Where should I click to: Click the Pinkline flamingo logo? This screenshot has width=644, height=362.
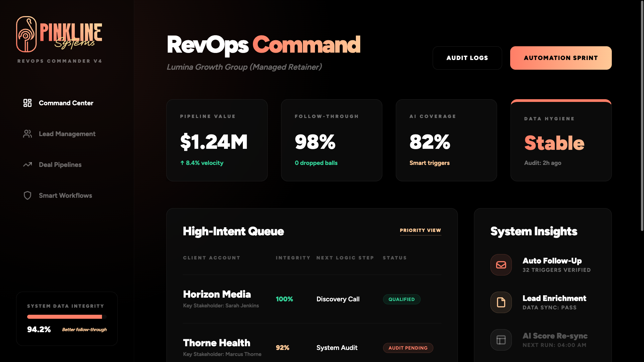coord(27,34)
